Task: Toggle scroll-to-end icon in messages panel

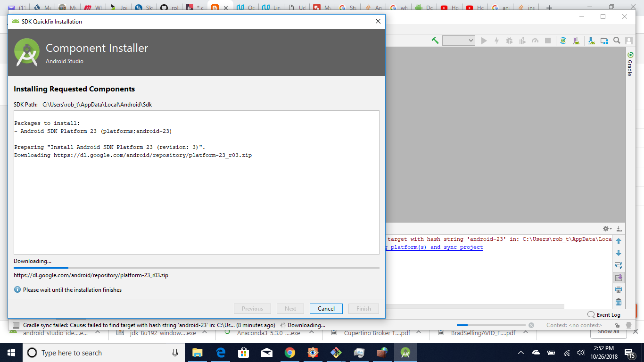Action: tap(619, 278)
